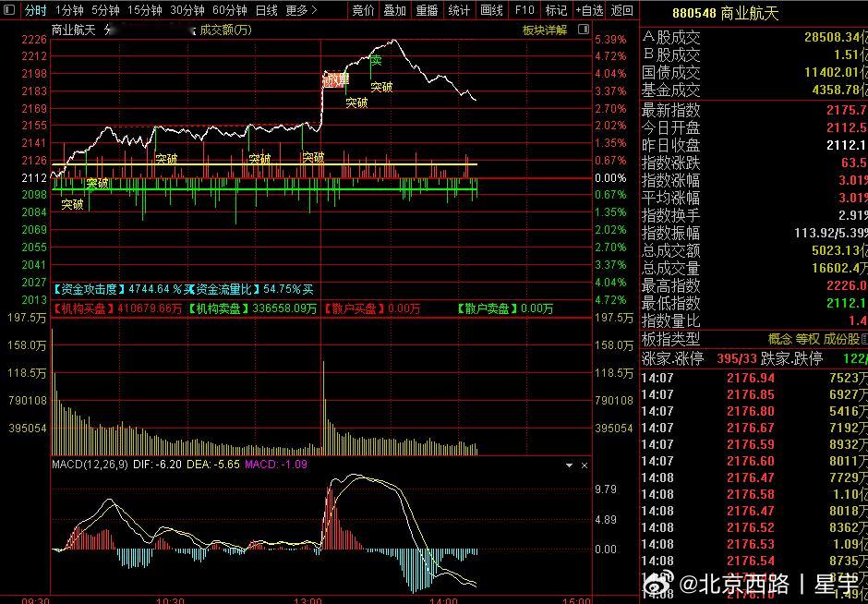Click the 机构买盘 value label
Image resolution: width=868 pixels, height=604 pixels.
pos(117,308)
